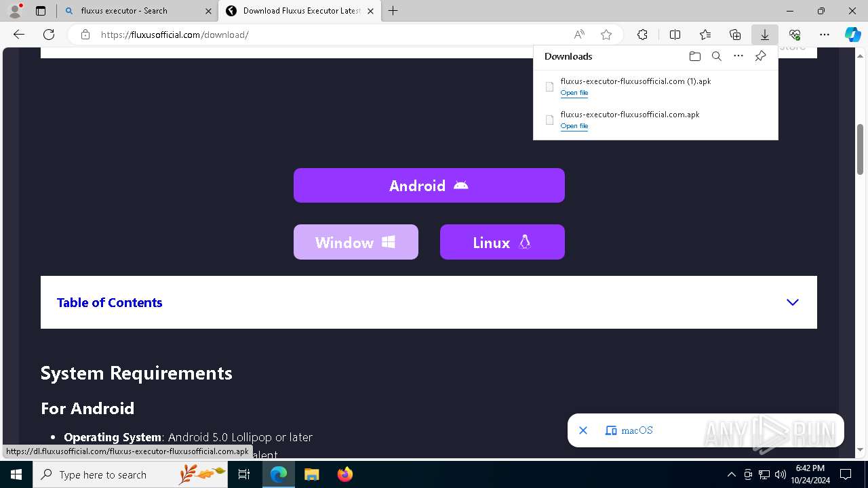Open Browser essentials icon
The height and width of the screenshot is (488, 868).
point(795,35)
